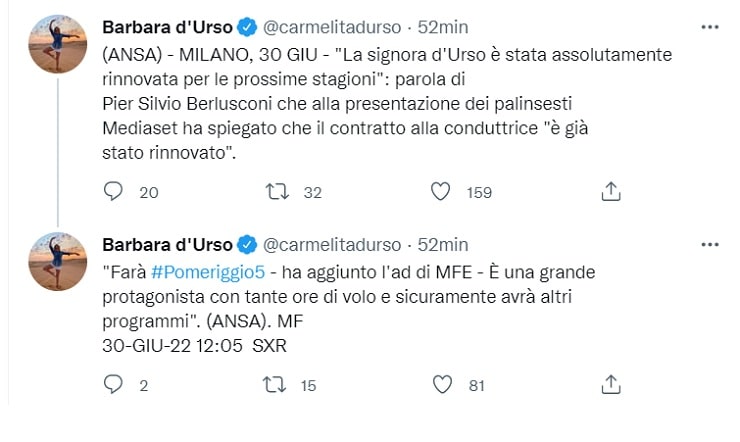The image size is (740, 442).
Task: Click Barbara d'Urso's avatar on second tweet
Action: click(x=57, y=261)
